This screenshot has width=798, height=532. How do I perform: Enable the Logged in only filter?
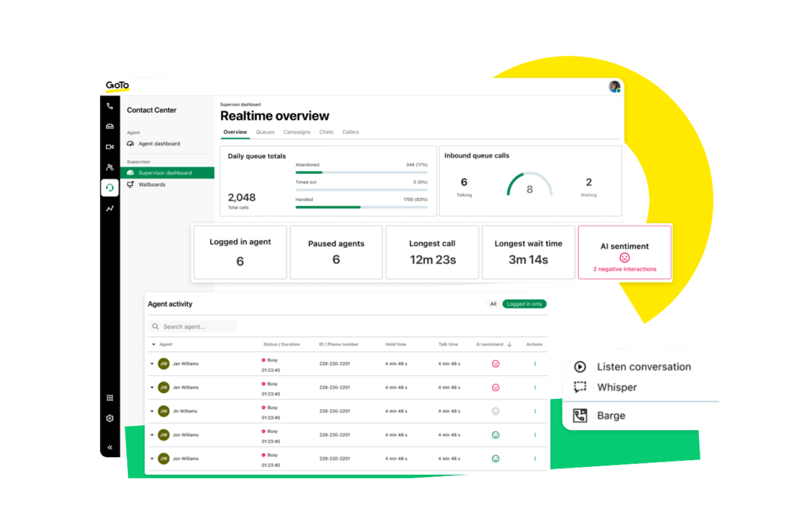tap(524, 303)
